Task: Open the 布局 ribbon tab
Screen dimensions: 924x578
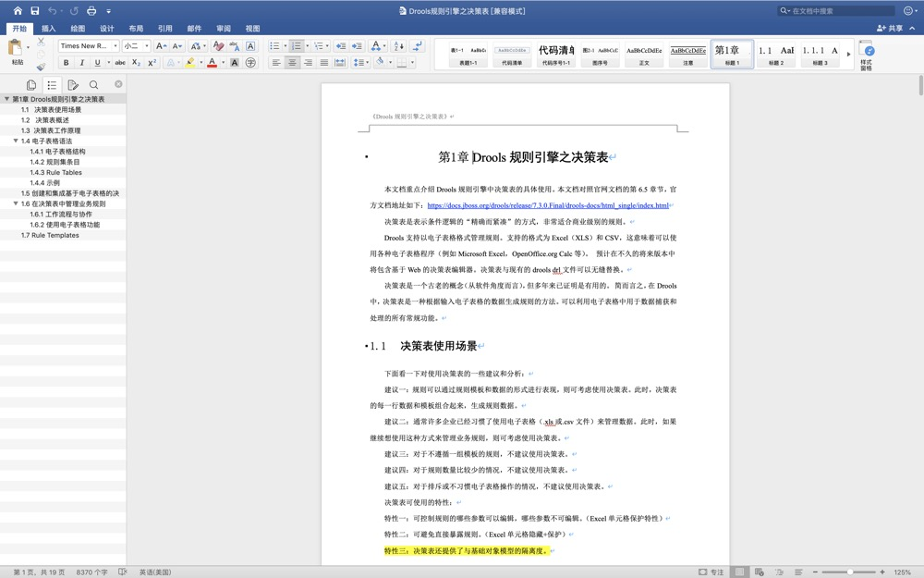Action: (x=136, y=29)
